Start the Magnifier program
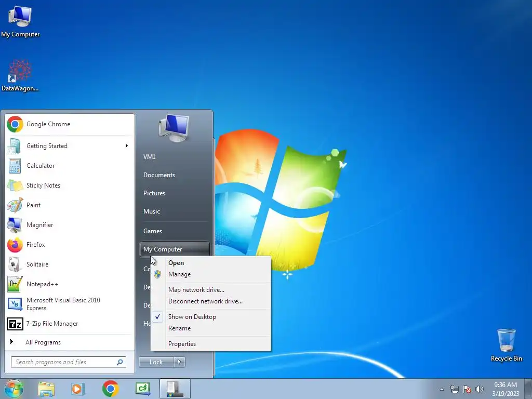Image resolution: width=532 pixels, height=399 pixels. [70, 224]
